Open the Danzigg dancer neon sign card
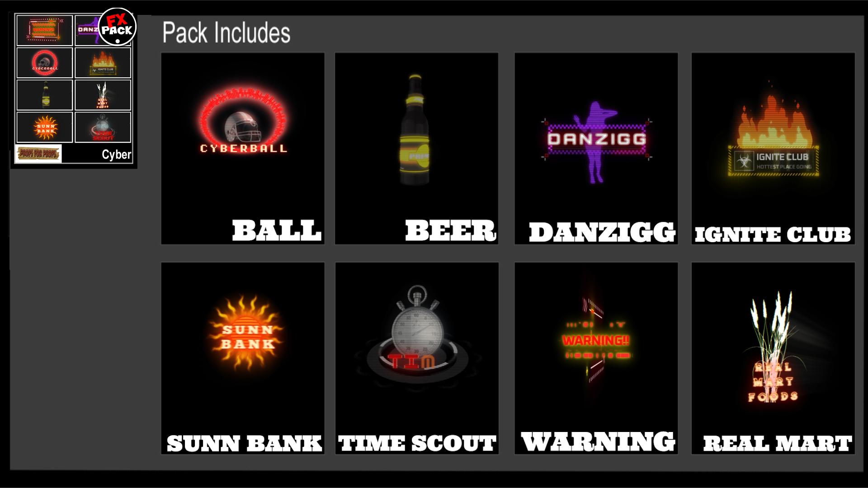Screen dimensions: 868x488 tap(596, 149)
